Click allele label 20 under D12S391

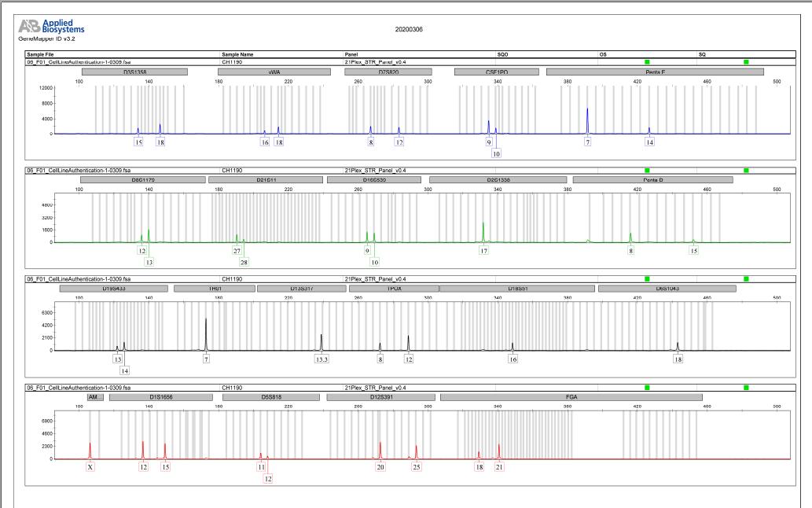tap(380, 467)
